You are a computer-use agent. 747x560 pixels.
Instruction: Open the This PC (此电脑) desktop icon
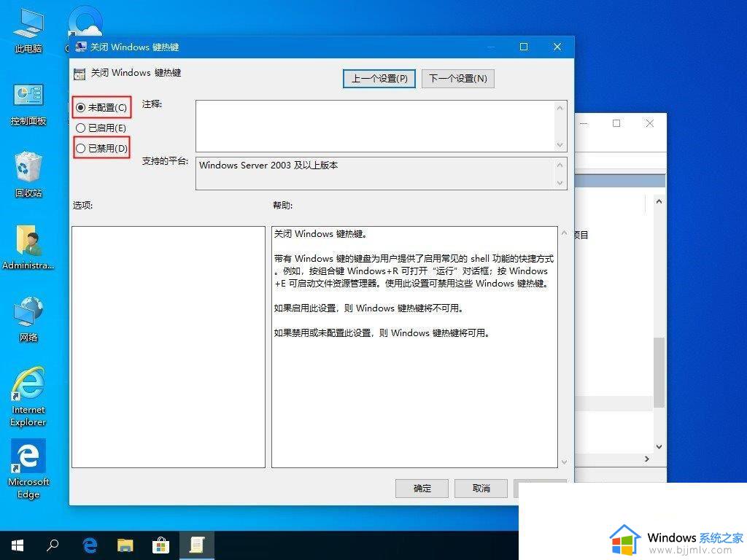28,31
